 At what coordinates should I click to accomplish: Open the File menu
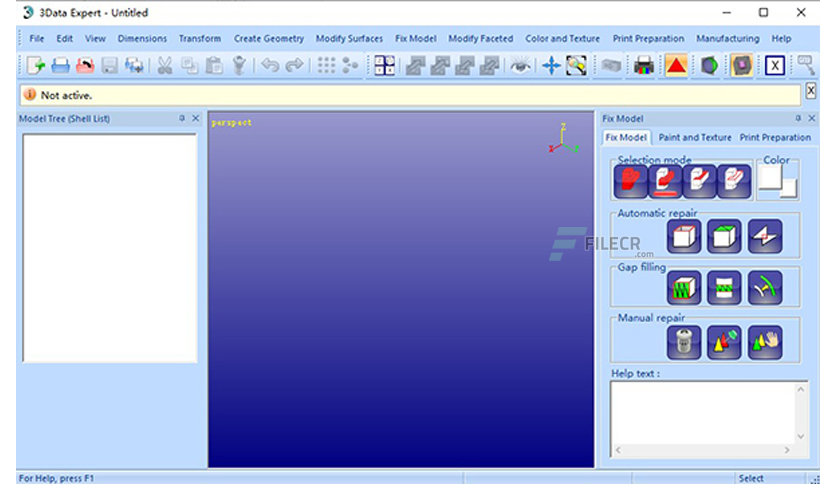click(x=37, y=38)
